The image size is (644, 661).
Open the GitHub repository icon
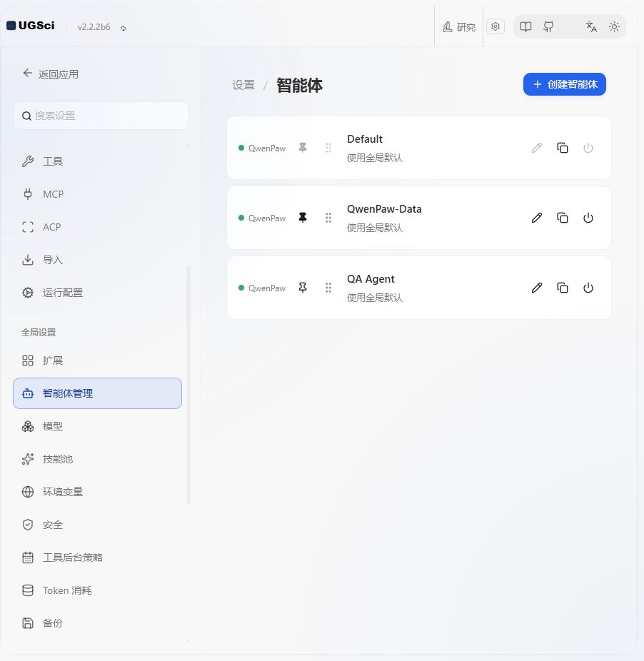tap(548, 27)
